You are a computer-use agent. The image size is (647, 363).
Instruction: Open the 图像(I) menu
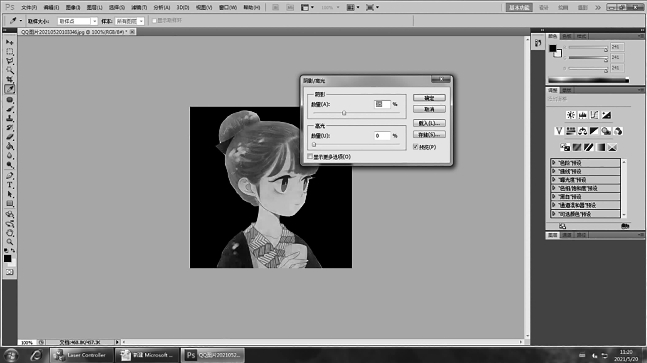(73, 7)
